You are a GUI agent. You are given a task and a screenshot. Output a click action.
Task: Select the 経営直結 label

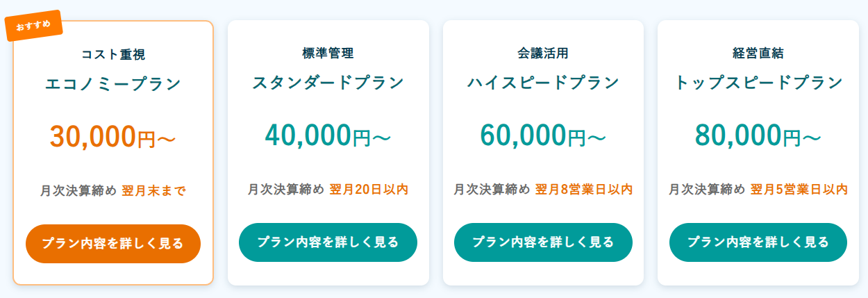pyautogui.click(x=758, y=53)
